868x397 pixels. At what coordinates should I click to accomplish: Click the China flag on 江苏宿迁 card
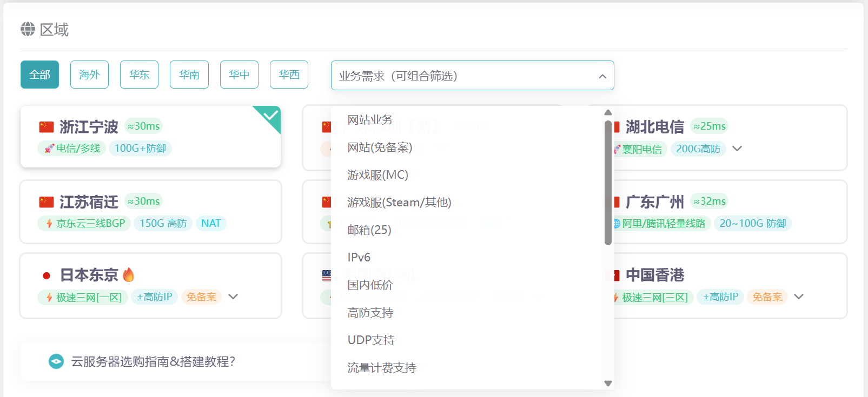pos(47,202)
